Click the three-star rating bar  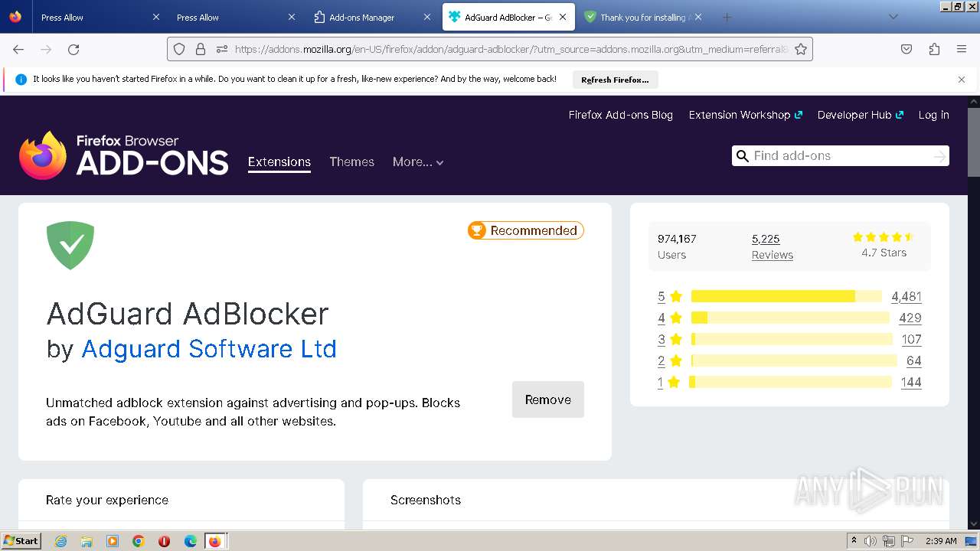pyautogui.click(x=792, y=339)
